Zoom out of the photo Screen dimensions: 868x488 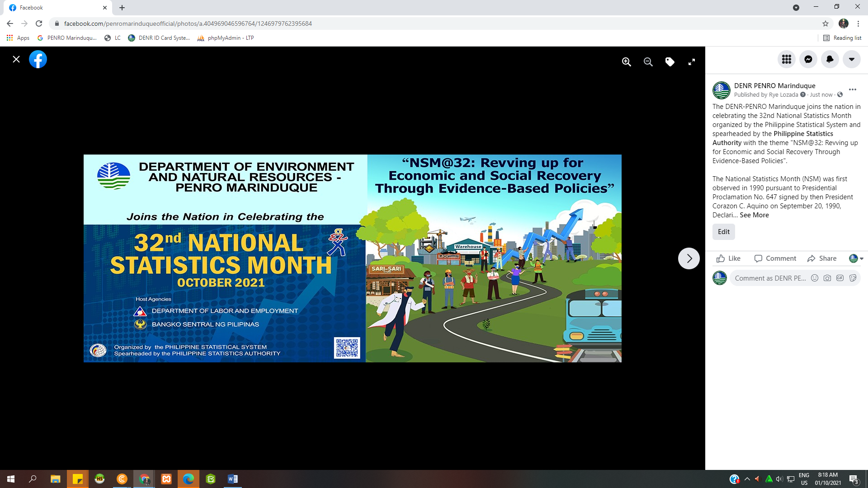(648, 62)
